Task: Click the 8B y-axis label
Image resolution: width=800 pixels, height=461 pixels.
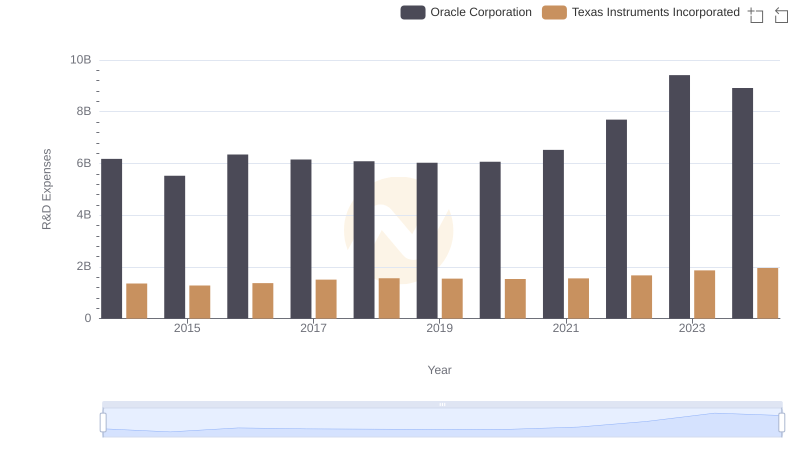Action: (x=84, y=111)
